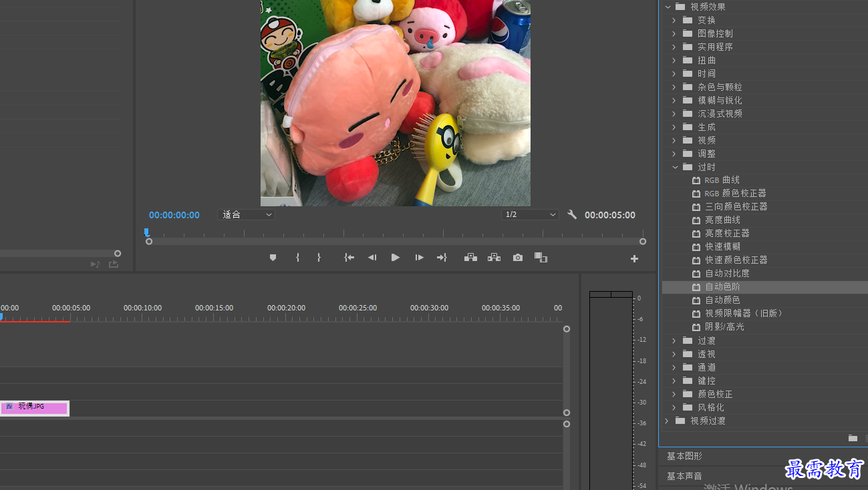Viewport: 868px width, 490px height.
Task: Open the button editor plus icon
Action: pyautogui.click(x=634, y=258)
